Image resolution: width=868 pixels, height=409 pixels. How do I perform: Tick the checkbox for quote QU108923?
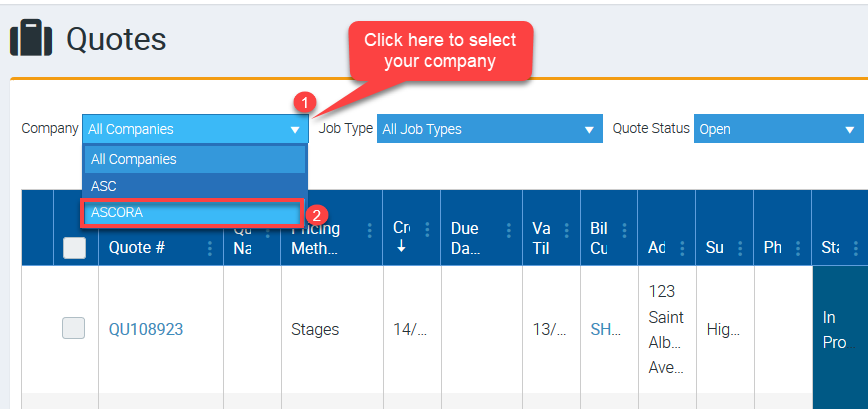(73, 328)
